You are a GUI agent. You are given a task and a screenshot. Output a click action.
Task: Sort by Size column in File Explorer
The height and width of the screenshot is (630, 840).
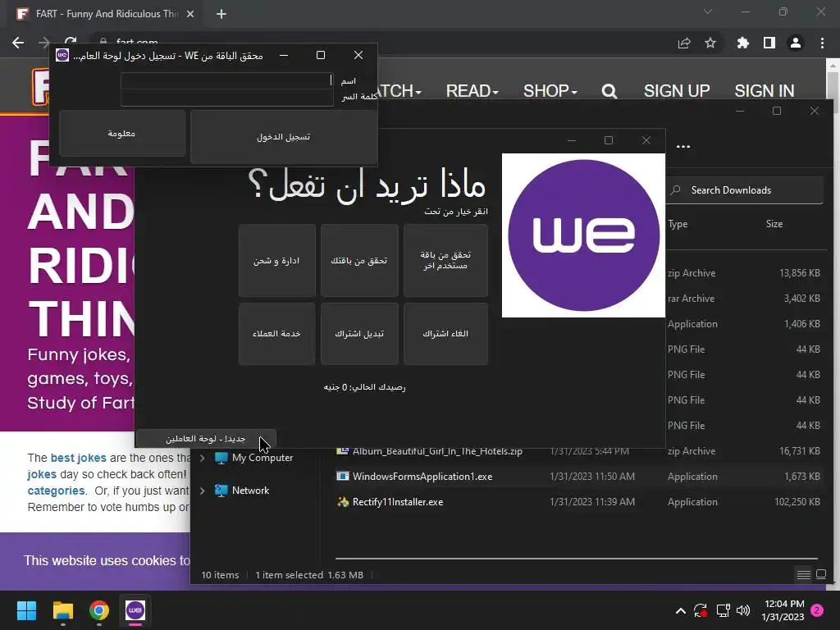tap(774, 224)
